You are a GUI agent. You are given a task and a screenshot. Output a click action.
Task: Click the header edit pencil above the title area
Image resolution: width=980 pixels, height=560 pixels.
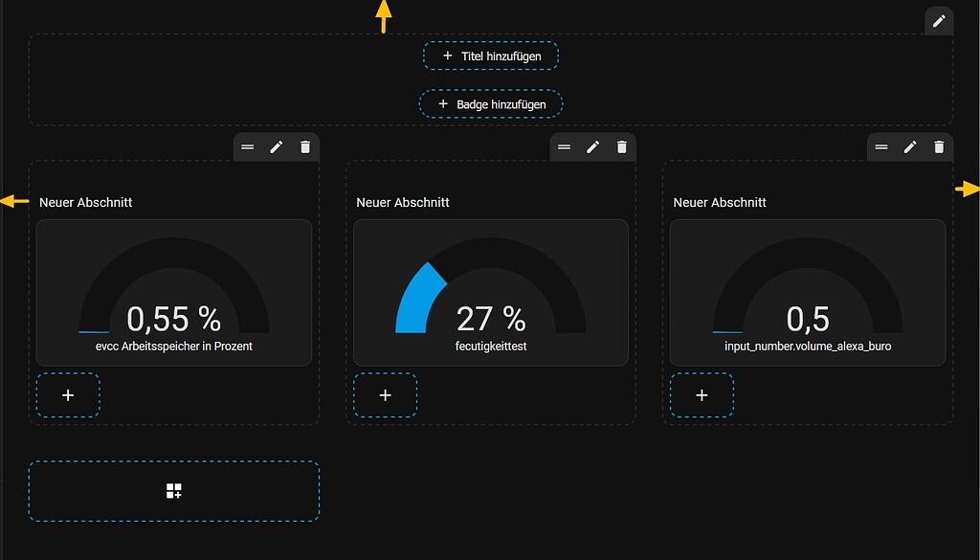(x=939, y=21)
